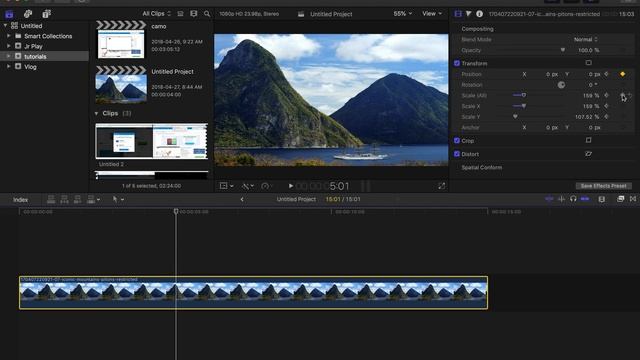
Task: Turn the Rotation dial
Action: coord(561,84)
